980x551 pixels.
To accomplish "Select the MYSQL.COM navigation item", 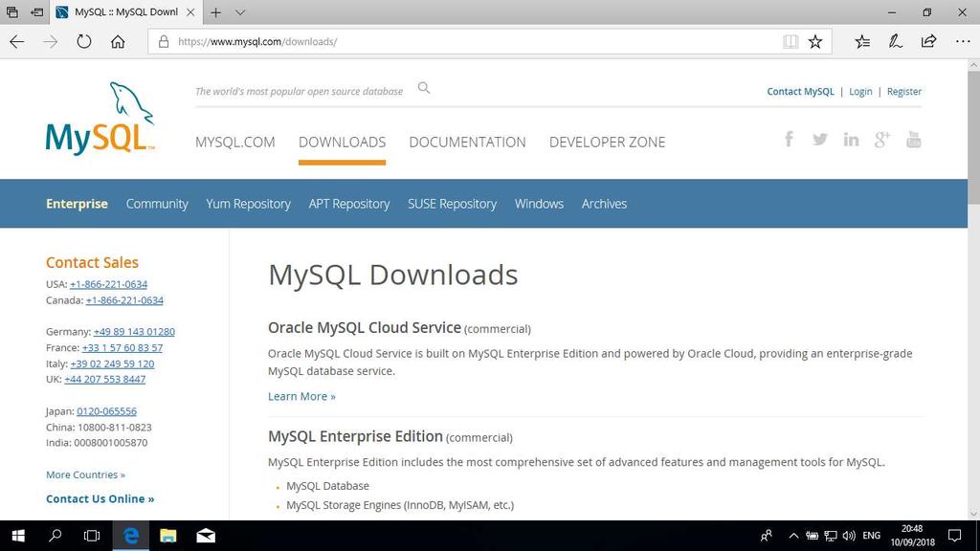I will (235, 142).
